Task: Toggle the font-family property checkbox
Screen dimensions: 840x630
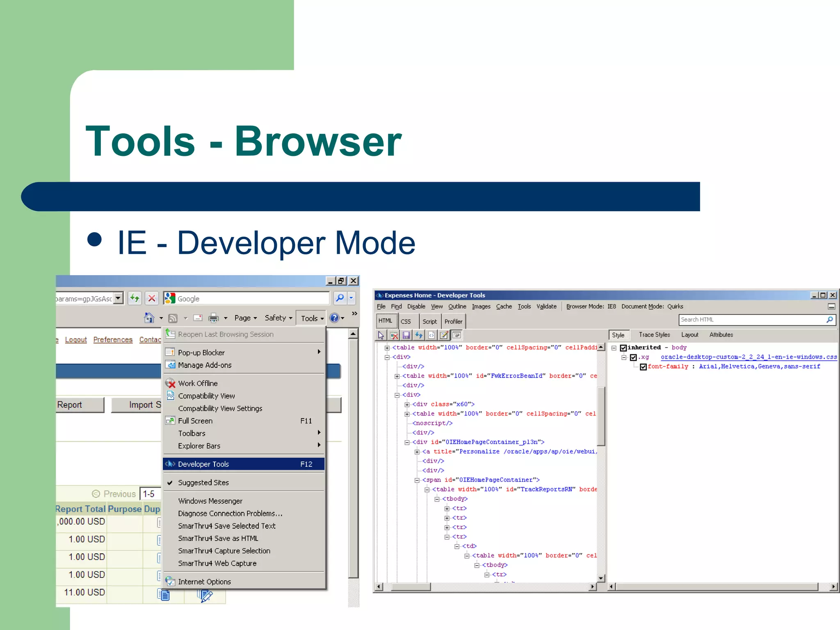Action: point(643,367)
